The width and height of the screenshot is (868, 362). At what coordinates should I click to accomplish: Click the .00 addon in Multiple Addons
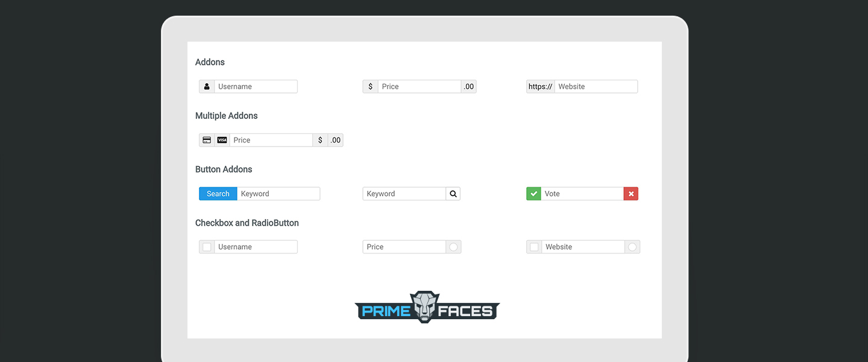point(336,140)
